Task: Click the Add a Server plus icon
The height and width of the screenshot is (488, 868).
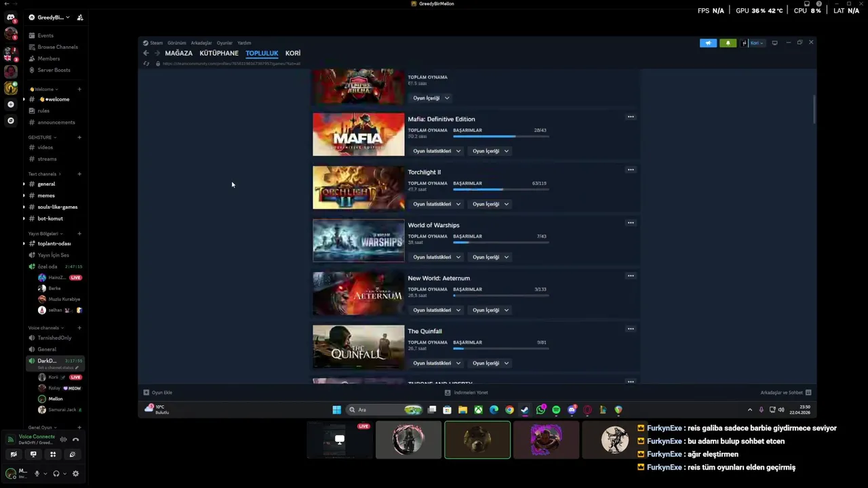Action: click(x=10, y=104)
